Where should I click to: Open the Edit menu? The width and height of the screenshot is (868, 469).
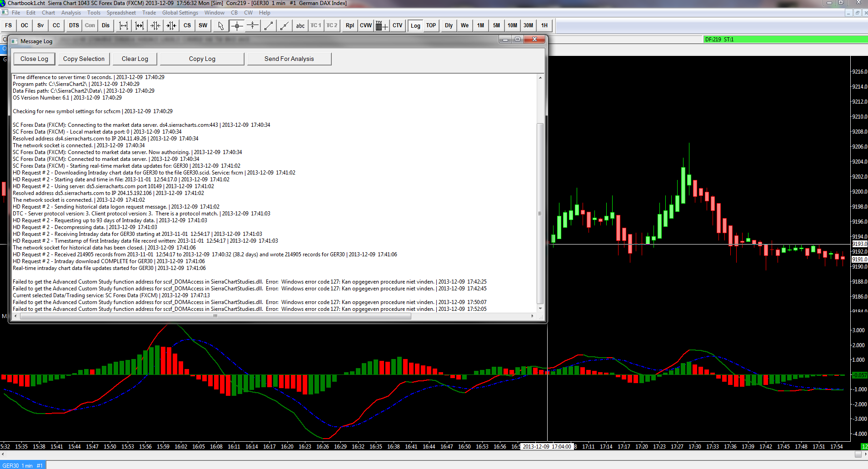31,13
